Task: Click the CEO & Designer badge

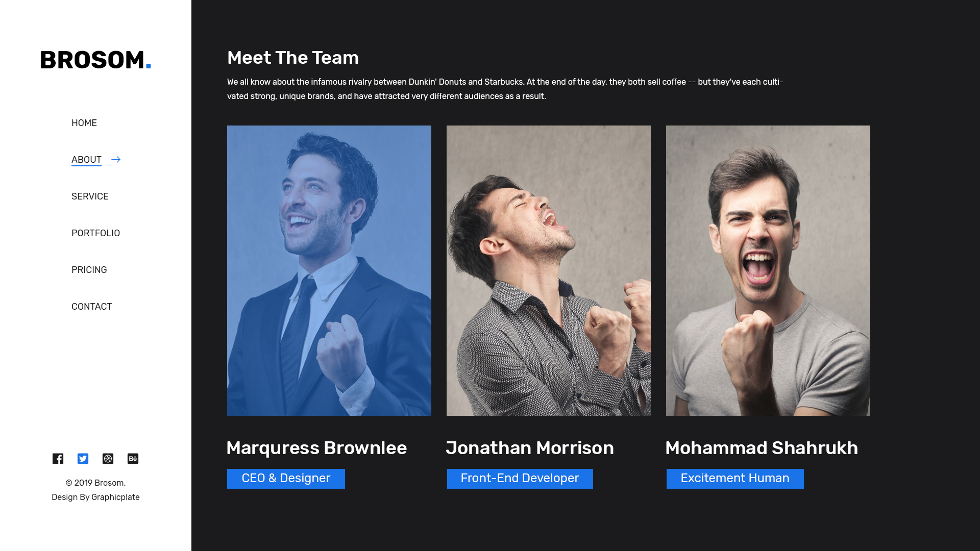Action: (x=286, y=479)
